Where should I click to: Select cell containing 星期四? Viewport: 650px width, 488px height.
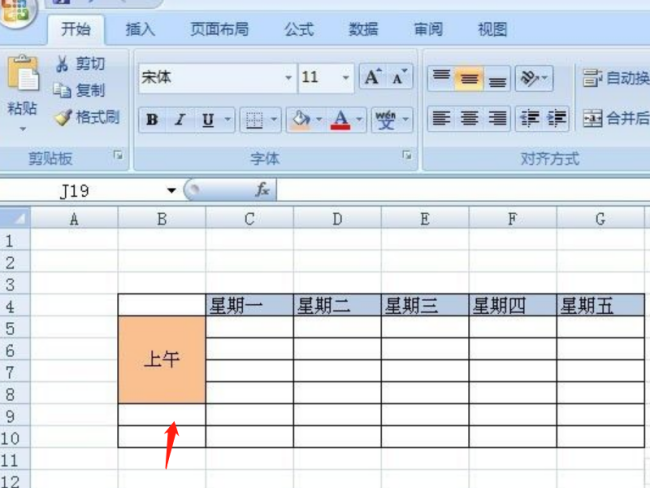coord(513,306)
